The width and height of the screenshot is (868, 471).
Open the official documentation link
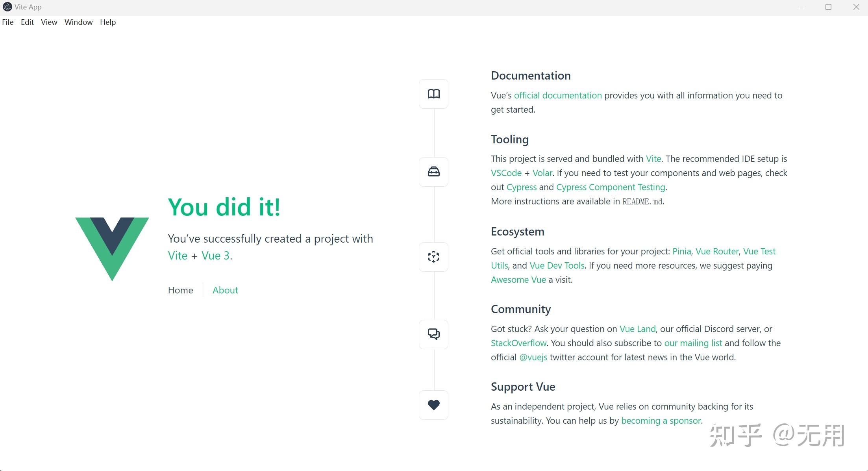(558, 95)
